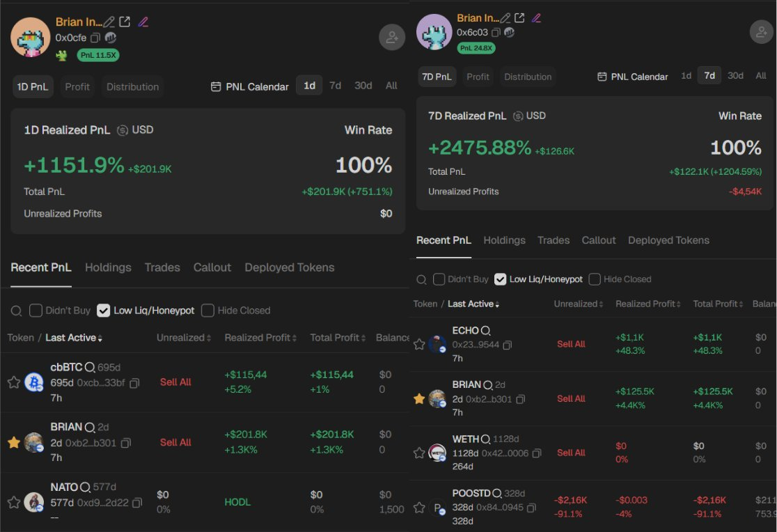Click the search icon in right panel filter row

coord(421,280)
